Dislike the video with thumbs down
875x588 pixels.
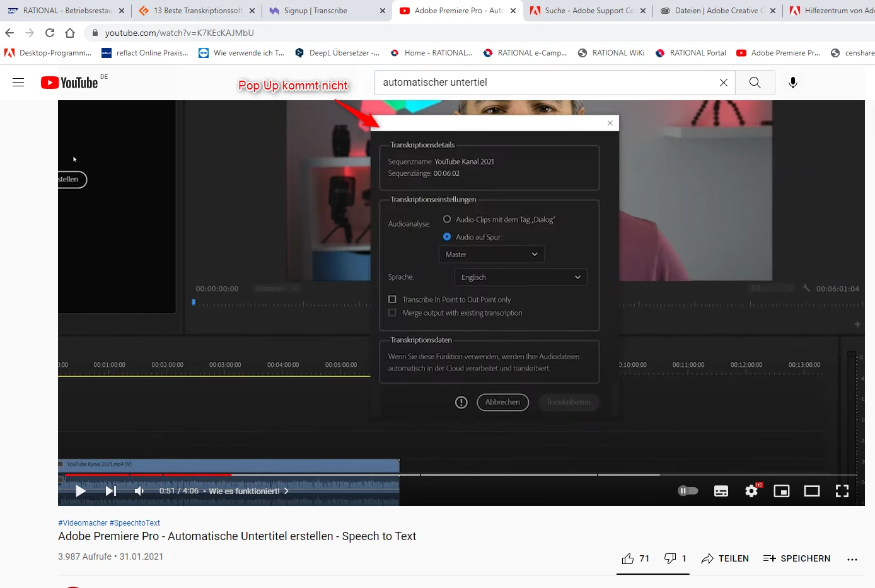point(675,558)
